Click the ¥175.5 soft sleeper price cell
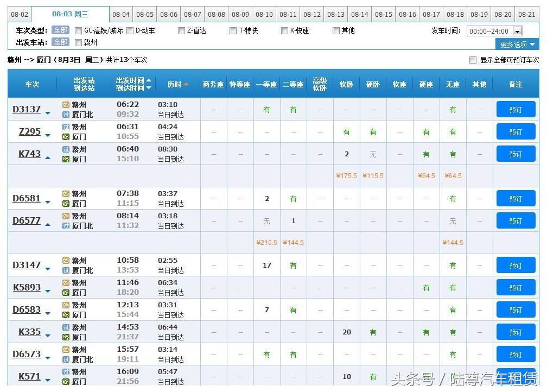547x392 pixels. (x=346, y=176)
